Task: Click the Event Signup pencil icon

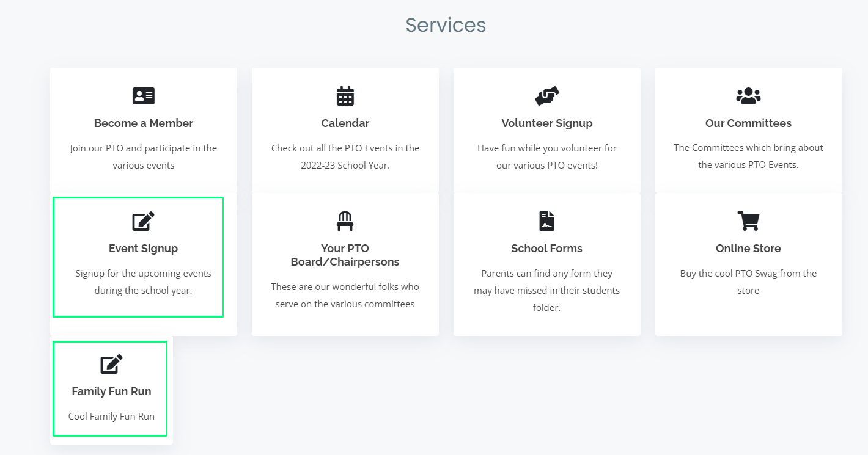Action: click(143, 220)
